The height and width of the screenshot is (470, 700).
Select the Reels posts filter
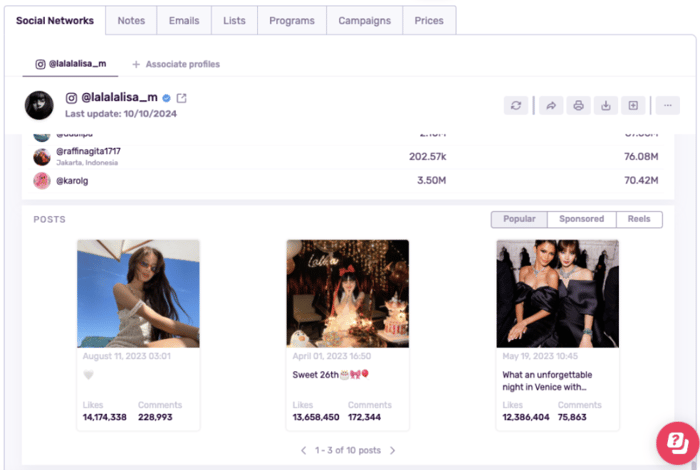point(638,219)
